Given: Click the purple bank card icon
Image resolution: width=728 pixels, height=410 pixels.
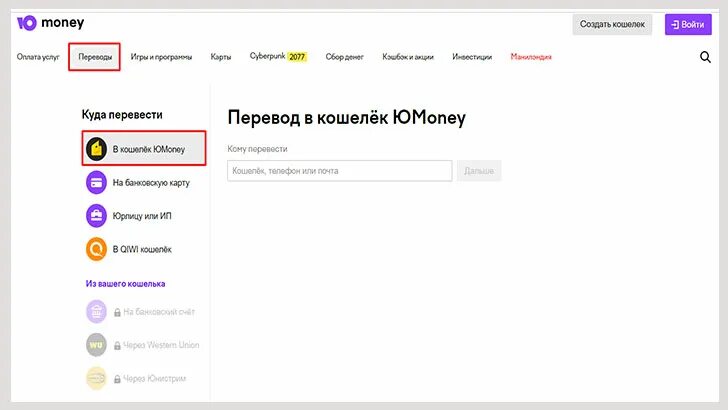Looking at the screenshot, I should point(97,182).
